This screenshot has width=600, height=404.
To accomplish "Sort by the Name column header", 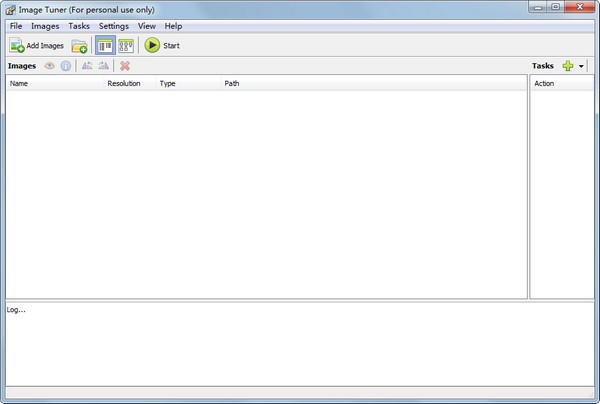I will click(55, 83).
